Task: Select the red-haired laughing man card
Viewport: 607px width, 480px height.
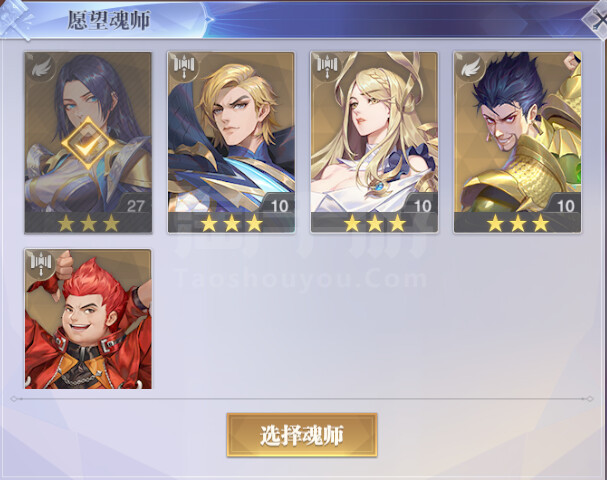Action: pos(88,319)
